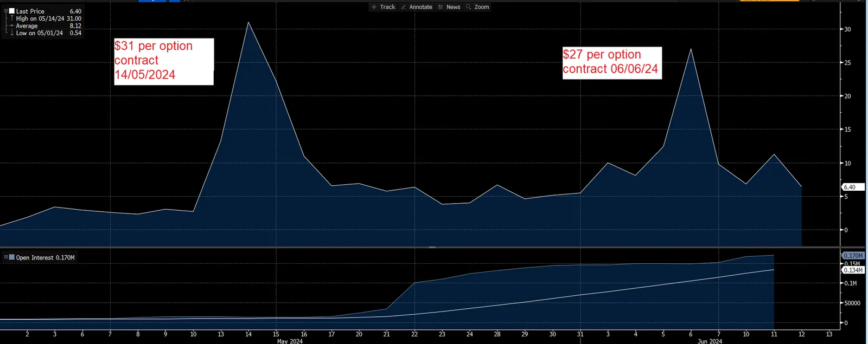Collapse the Last Price legend tree
The image size is (868, 344).
tap(6, 11)
